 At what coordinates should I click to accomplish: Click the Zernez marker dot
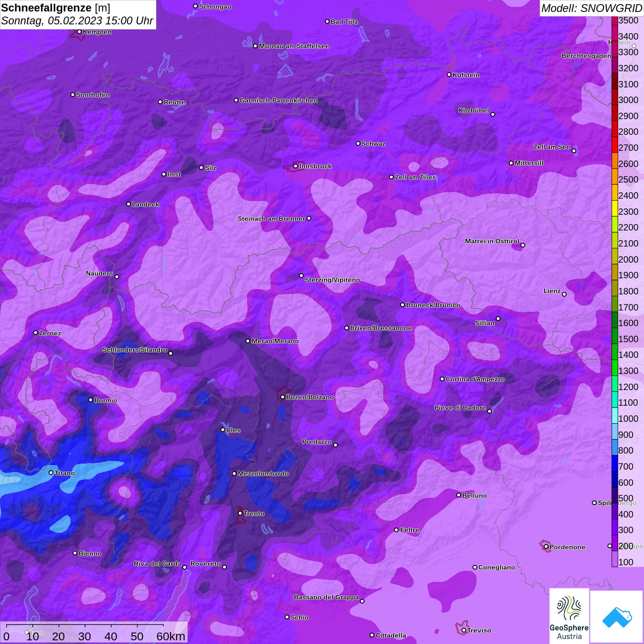[35, 333]
